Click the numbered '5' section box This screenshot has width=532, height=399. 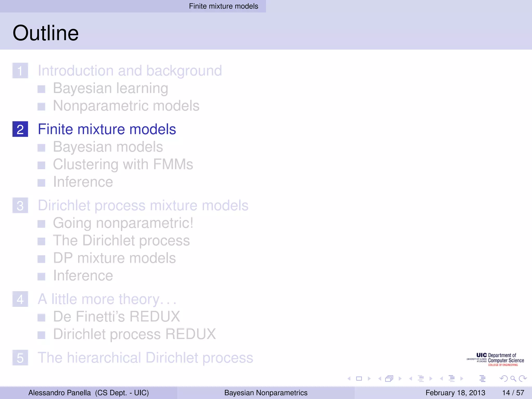[x=20, y=358]
